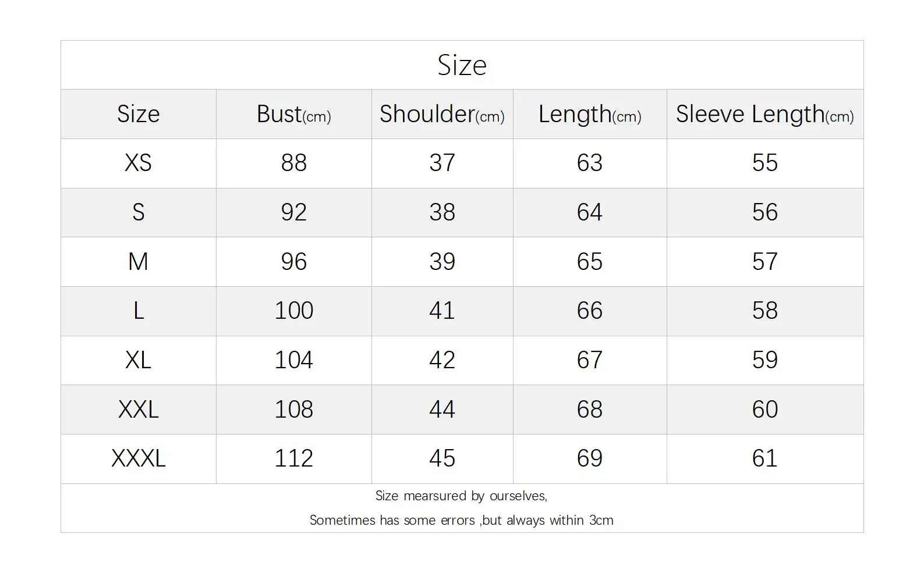Select the Length(cm) column header

click(589, 114)
